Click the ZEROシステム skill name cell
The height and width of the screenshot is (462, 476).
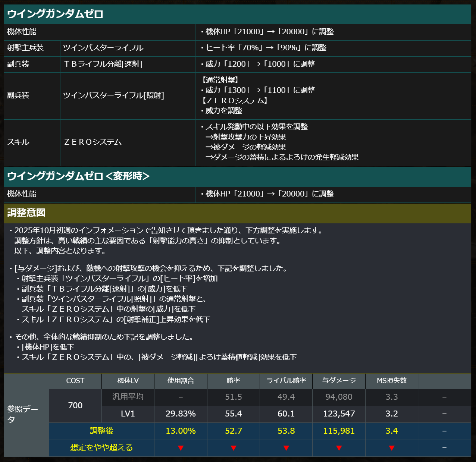click(93, 142)
